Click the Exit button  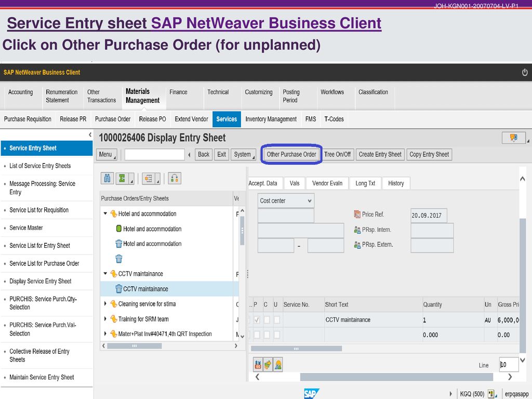click(221, 154)
